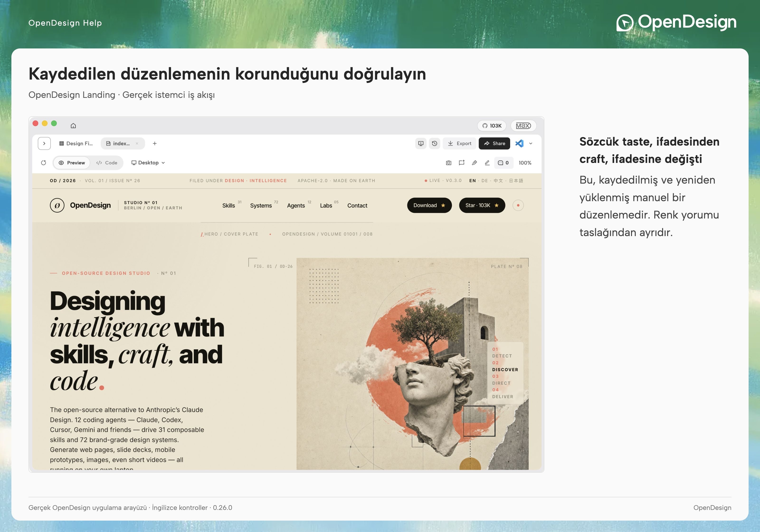Expand the editor chooser chevron beside VS Code
The image size is (760, 532).
tap(531, 143)
